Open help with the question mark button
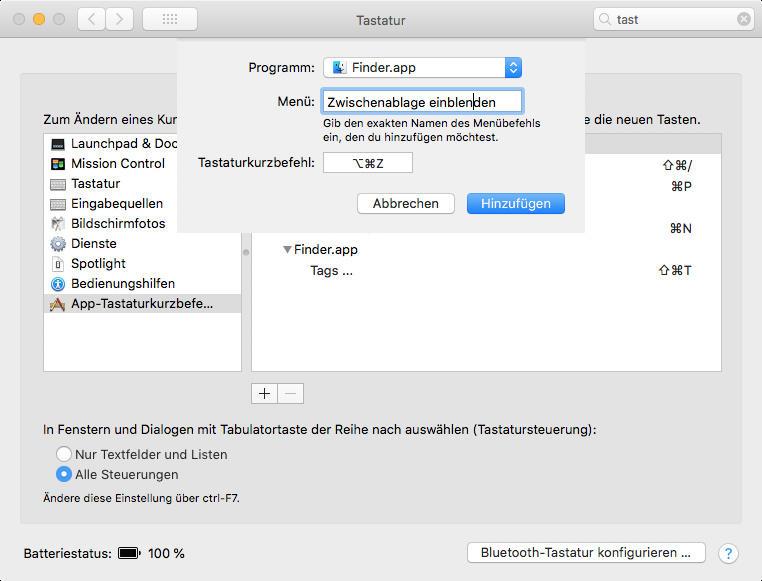 pyautogui.click(x=728, y=553)
